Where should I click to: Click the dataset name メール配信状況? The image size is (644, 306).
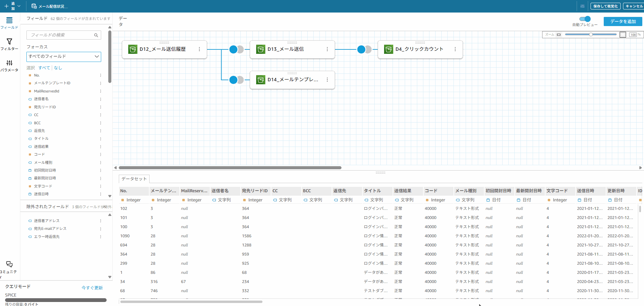point(52,6)
